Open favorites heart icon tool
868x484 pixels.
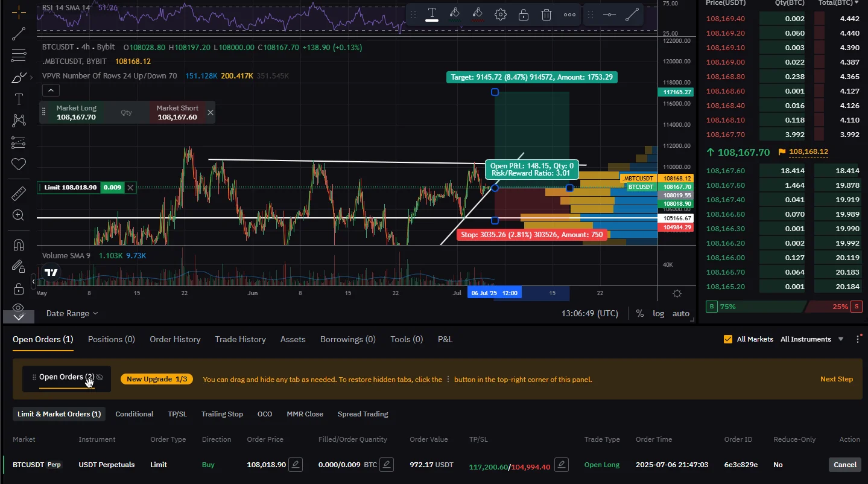pyautogui.click(x=19, y=164)
